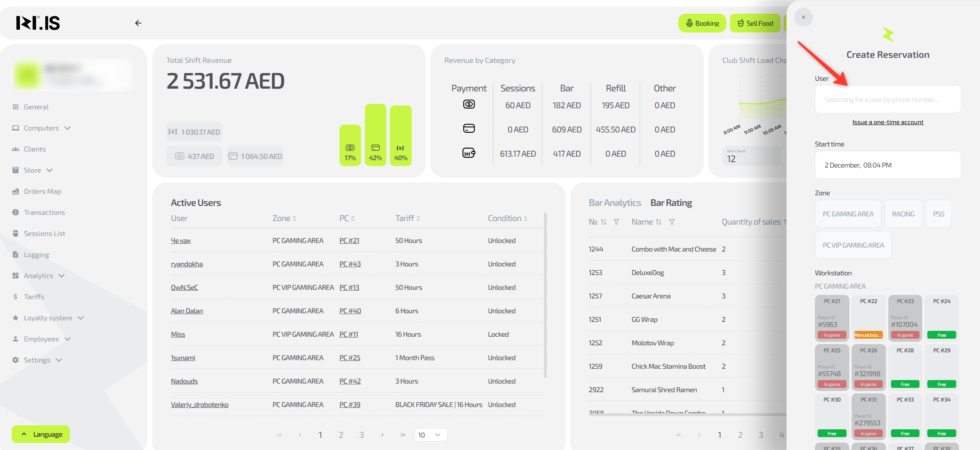The width and height of the screenshot is (980, 450).
Task: Click the Active Users table scrollbar
Action: [x=545, y=295]
